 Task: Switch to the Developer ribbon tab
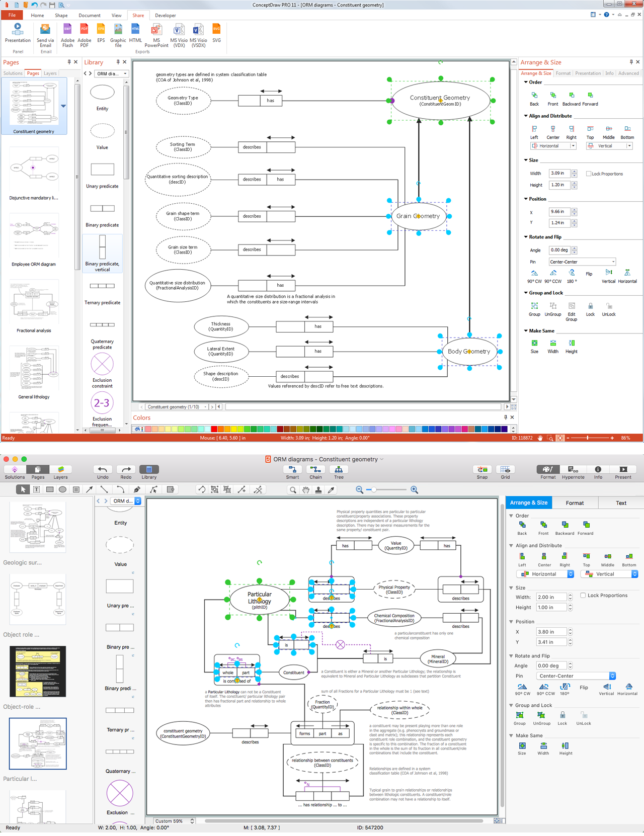tap(166, 16)
